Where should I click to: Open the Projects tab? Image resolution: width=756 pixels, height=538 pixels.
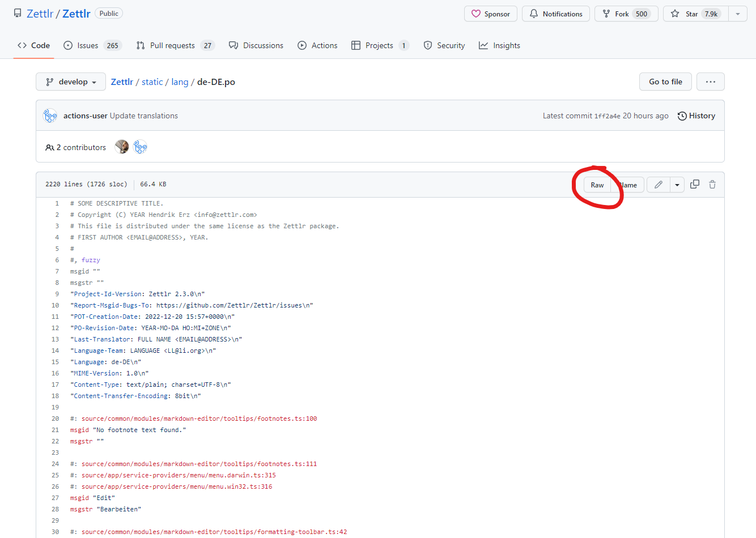coord(380,45)
